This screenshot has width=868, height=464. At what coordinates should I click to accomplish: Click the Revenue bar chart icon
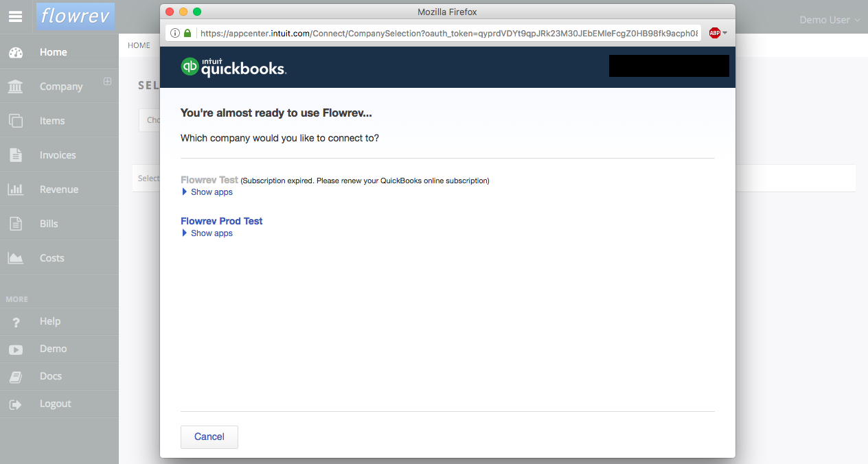click(16, 189)
